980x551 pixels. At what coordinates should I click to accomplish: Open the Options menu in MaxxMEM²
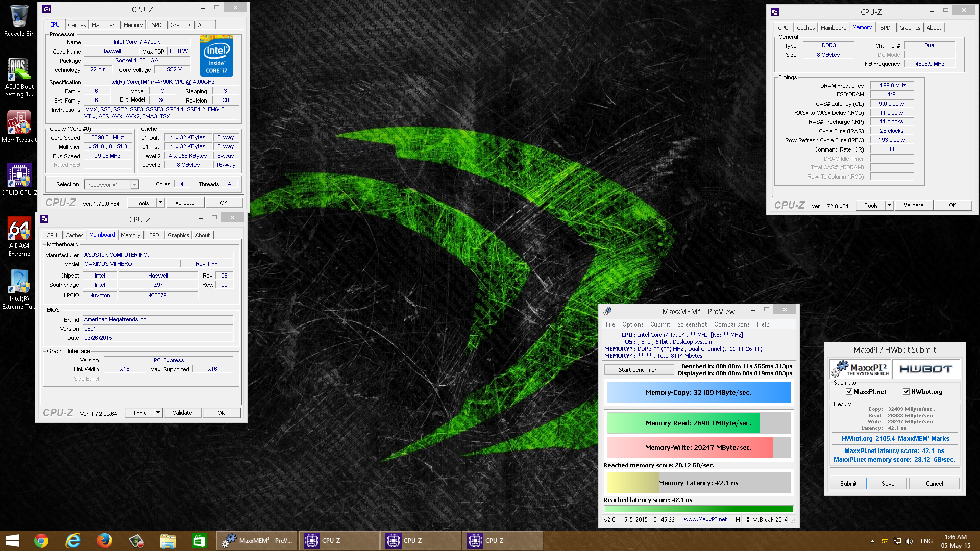(x=633, y=324)
